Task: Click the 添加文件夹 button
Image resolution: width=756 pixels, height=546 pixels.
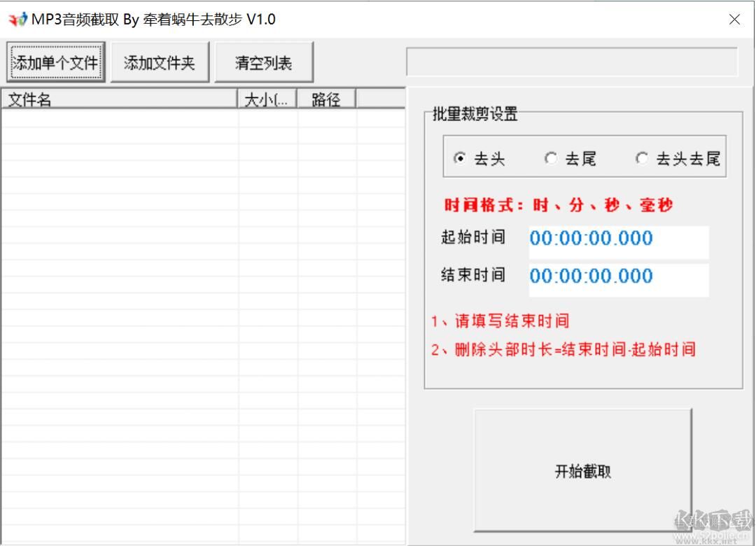Action: 160,62
